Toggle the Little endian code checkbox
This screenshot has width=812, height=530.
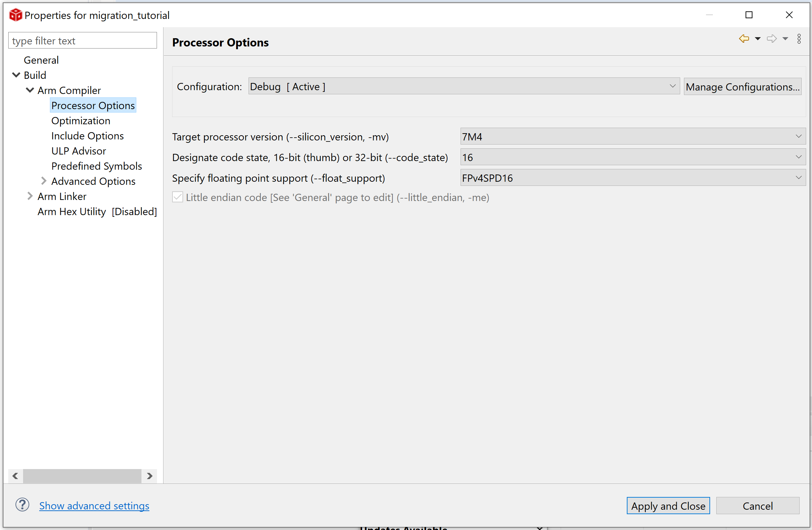pos(178,197)
